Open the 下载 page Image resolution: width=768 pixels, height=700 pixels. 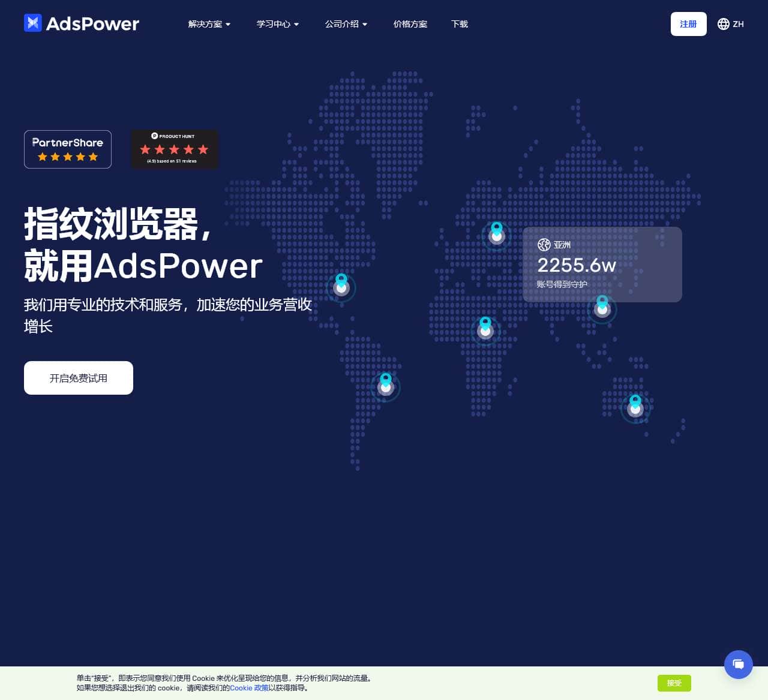pos(460,24)
